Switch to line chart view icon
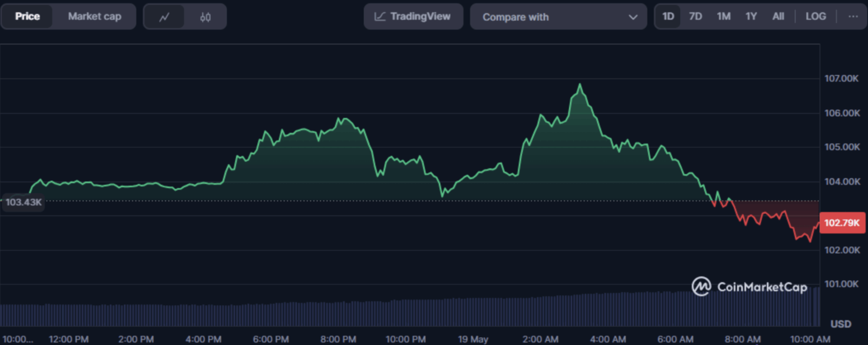This screenshot has height=345, width=868. coord(164,17)
